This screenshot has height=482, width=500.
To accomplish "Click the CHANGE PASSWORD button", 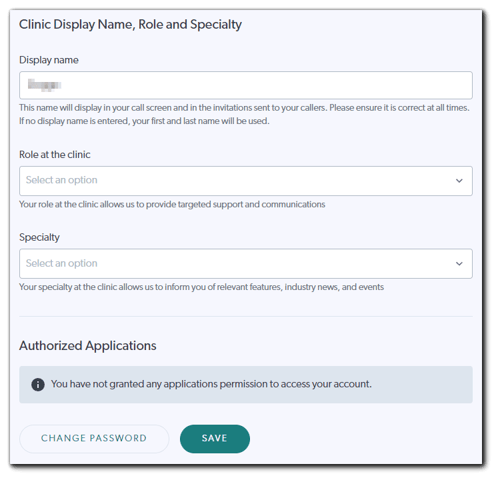I will point(94,438).
